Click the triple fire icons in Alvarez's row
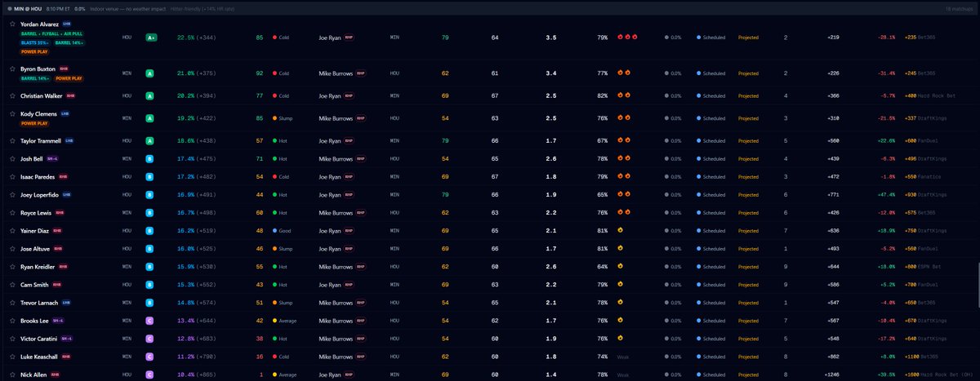The width and height of the screenshot is (980, 381). [x=626, y=38]
